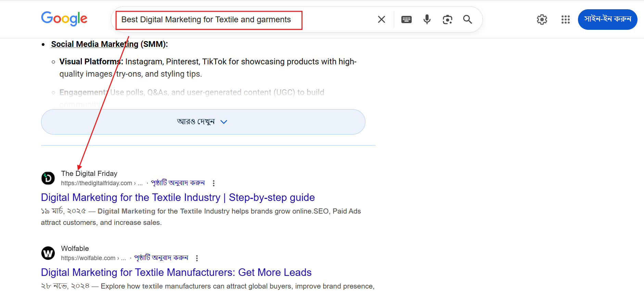This screenshot has height=293, width=644.
Task: Open Digital Marketing for Textile Manufacturers result
Action: click(176, 272)
